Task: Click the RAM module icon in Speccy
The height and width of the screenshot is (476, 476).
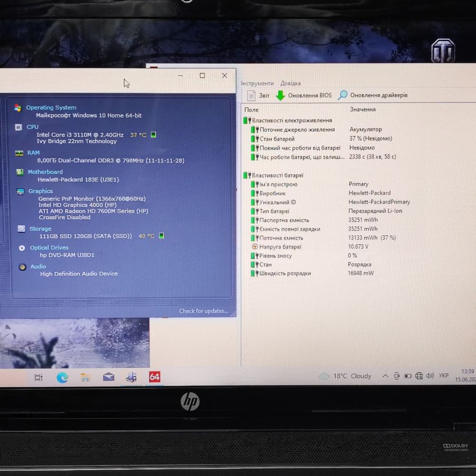Action: 19,153
